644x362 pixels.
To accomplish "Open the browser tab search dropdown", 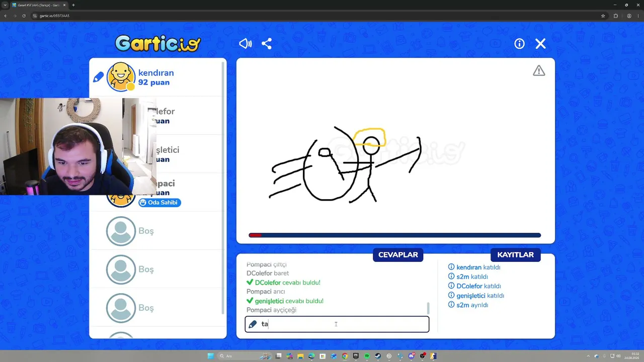I will pyautogui.click(x=5, y=5).
